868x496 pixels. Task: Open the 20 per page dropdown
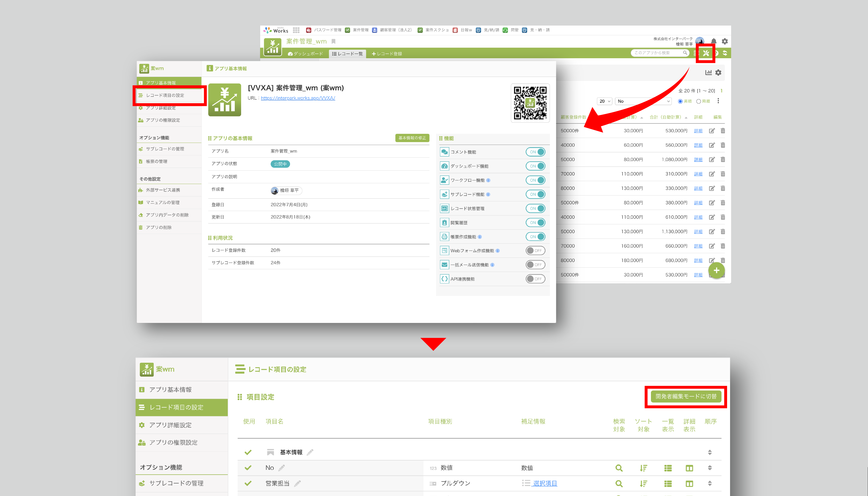pyautogui.click(x=604, y=101)
